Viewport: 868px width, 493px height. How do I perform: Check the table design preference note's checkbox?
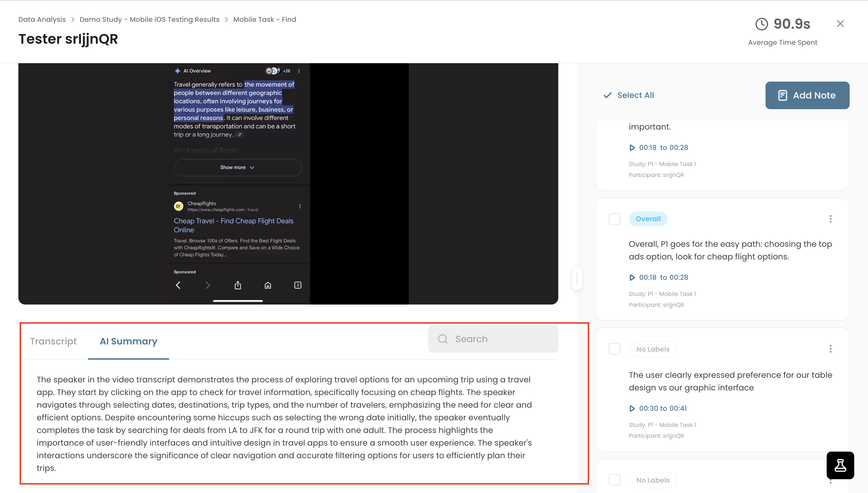pos(614,349)
